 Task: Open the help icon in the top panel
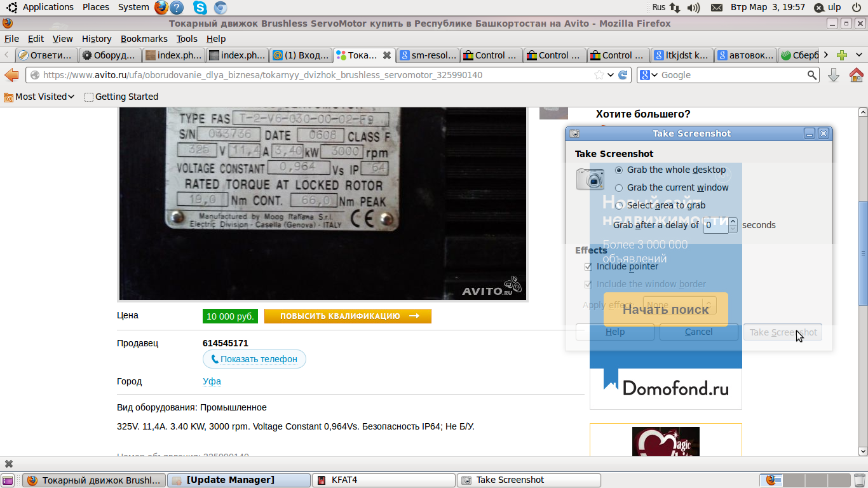[177, 8]
